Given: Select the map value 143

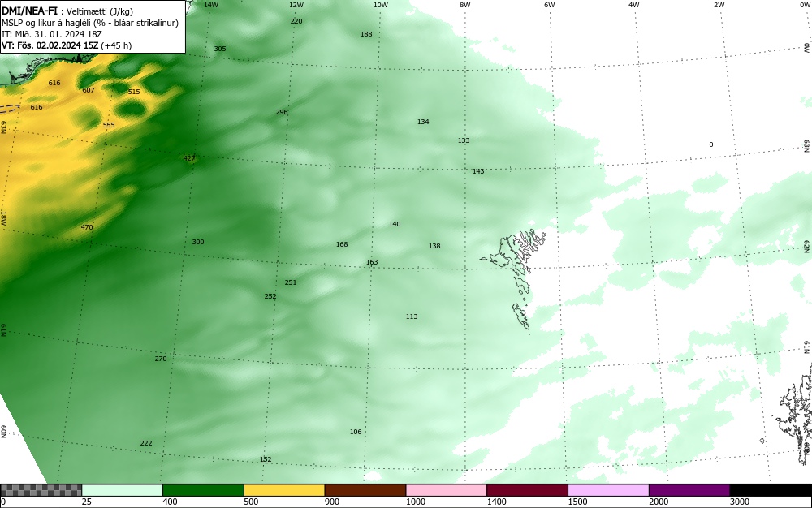Looking at the screenshot, I should 478,171.
